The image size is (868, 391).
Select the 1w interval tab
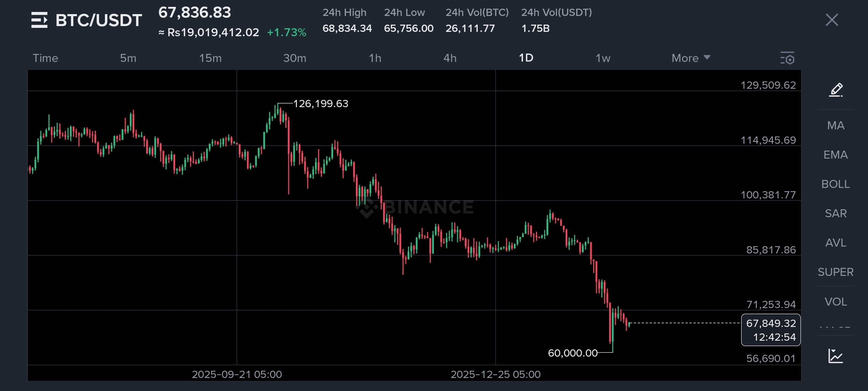(x=603, y=58)
